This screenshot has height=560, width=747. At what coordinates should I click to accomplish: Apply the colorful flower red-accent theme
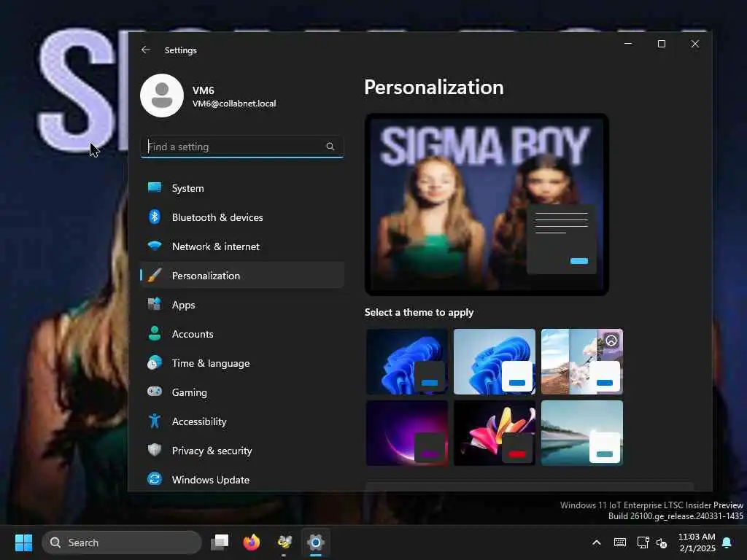click(x=495, y=433)
